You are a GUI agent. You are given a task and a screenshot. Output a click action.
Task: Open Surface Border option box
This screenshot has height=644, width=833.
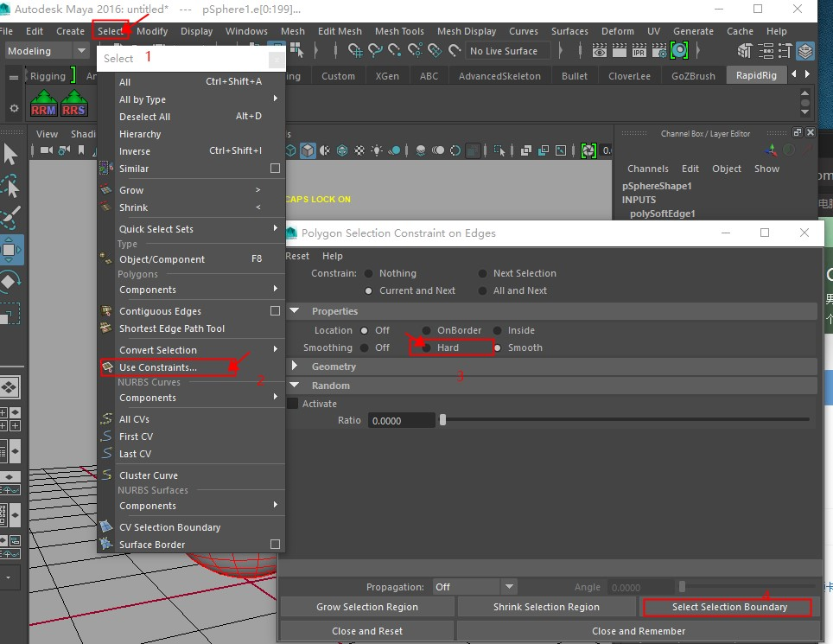point(275,544)
